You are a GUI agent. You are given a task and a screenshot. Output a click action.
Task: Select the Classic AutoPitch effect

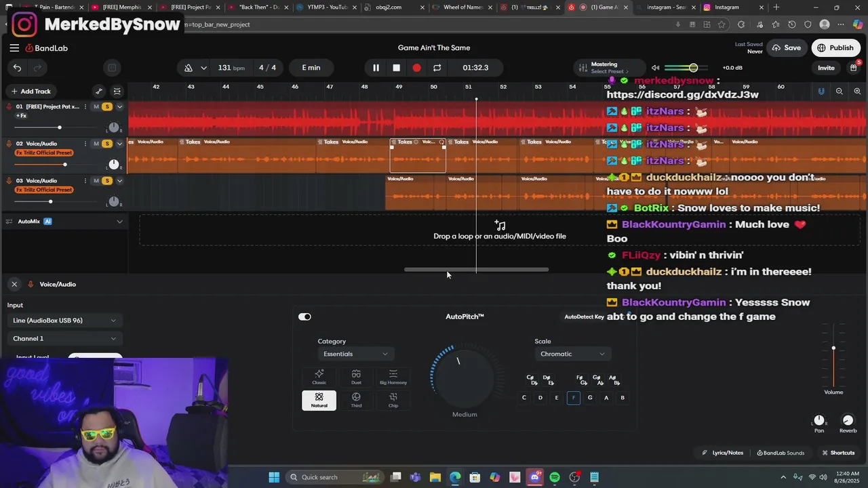coord(319,377)
